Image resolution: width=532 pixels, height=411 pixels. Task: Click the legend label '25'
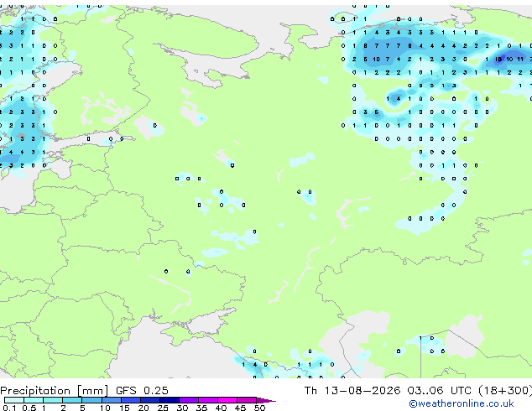163,408
